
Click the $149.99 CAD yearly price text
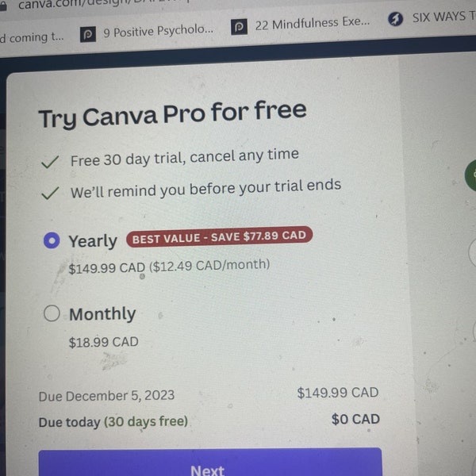pyautogui.click(x=107, y=268)
